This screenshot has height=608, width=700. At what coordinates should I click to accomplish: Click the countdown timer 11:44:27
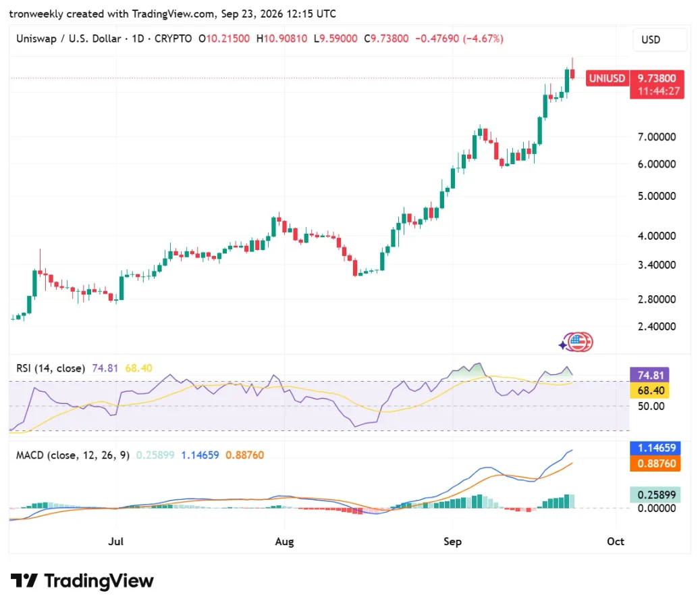(x=658, y=91)
